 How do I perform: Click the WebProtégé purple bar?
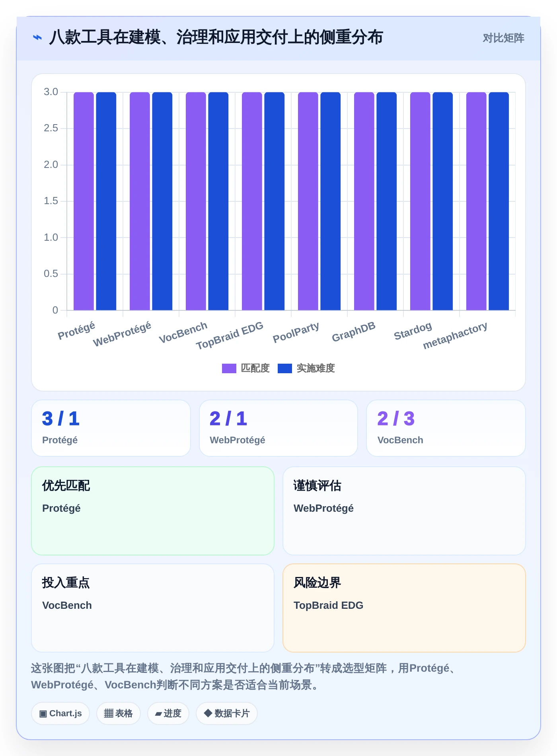click(140, 201)
